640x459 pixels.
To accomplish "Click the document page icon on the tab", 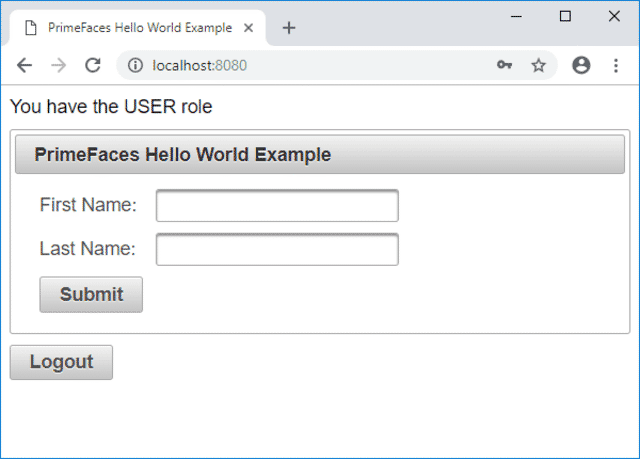I will click(x=31, y=28).
